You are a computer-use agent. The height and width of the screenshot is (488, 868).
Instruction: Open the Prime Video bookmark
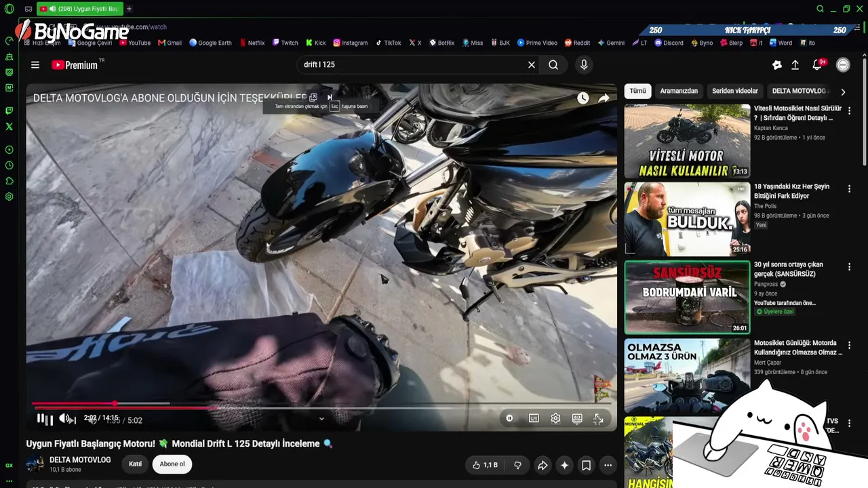click(537, 43)
